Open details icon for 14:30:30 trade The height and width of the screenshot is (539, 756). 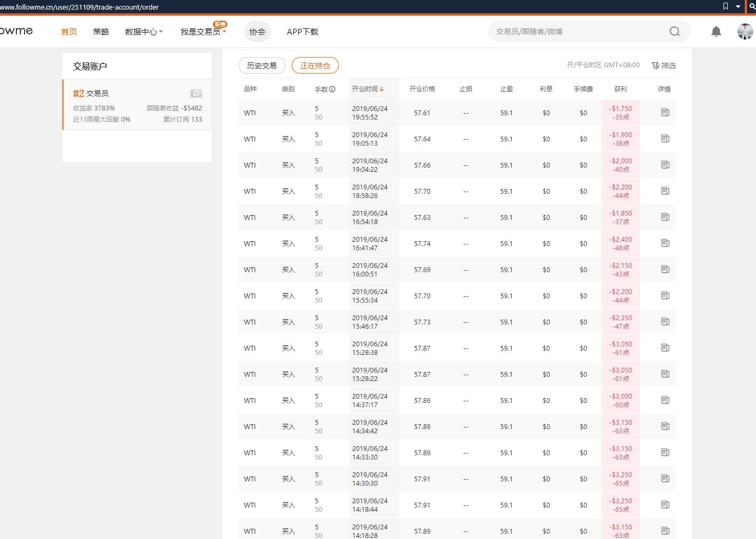point(665,479)
